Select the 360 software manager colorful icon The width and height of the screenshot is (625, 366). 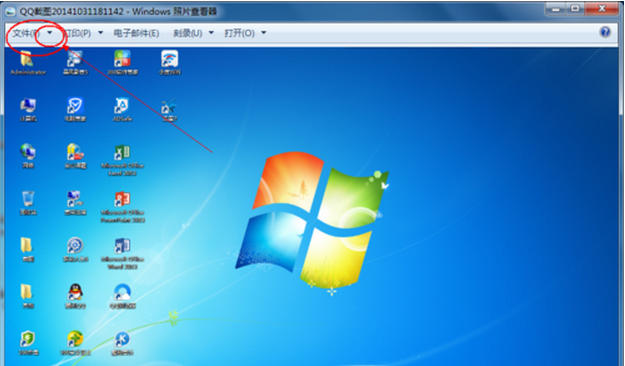122,63
